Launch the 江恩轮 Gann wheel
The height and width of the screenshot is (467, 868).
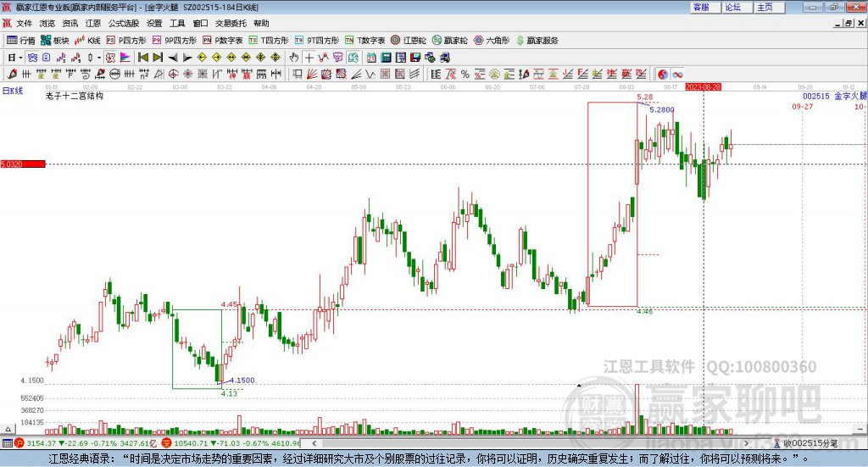(409, 41)
